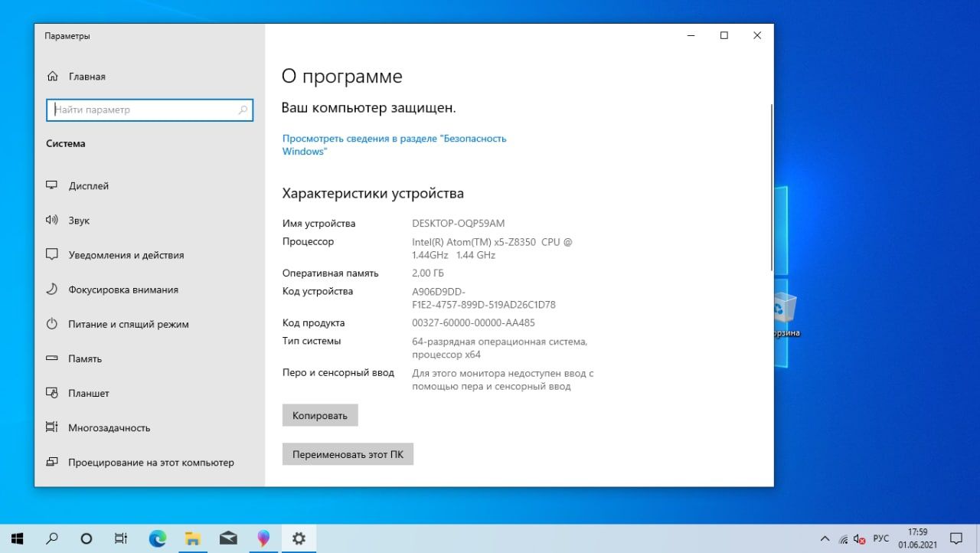The width and height of the screenshot is (980, 553).
Task: Open the clock showing 17:59 01.06.2021
Action: pos(917,538)
